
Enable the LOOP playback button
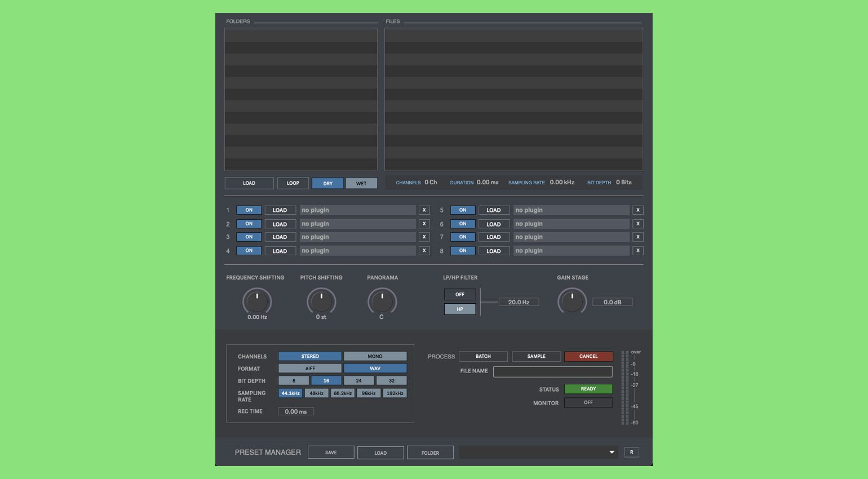293,183
